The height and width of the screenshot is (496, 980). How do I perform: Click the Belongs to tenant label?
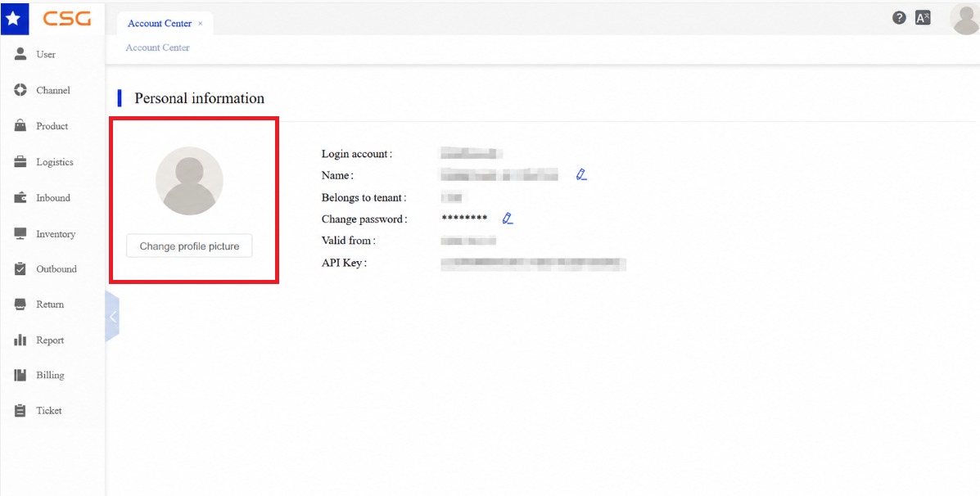tap(364, 197)
